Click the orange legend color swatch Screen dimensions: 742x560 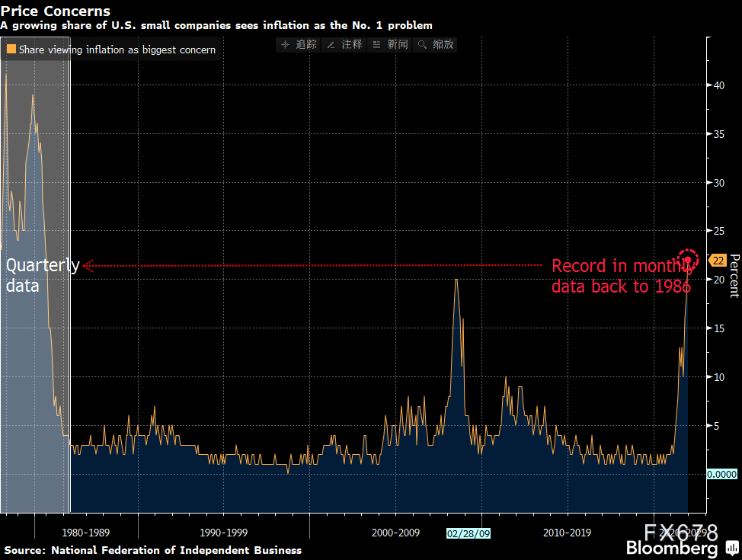[x=11, y=50]
